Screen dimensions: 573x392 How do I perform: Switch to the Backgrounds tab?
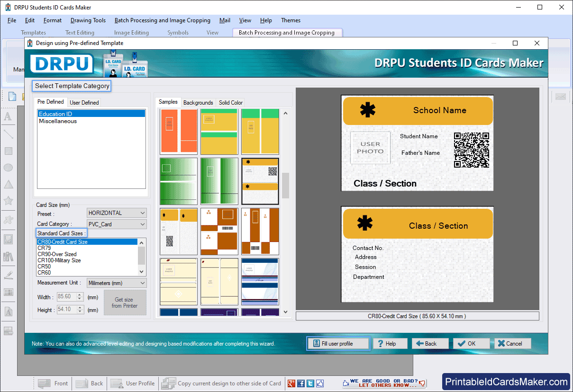click(x=198, y=102)
